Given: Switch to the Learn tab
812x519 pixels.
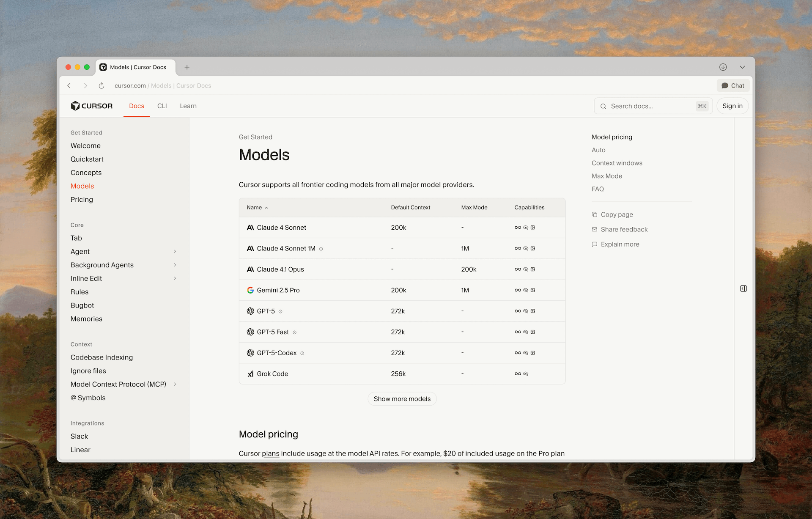Looking at the screenshot, I should (188, 106).
